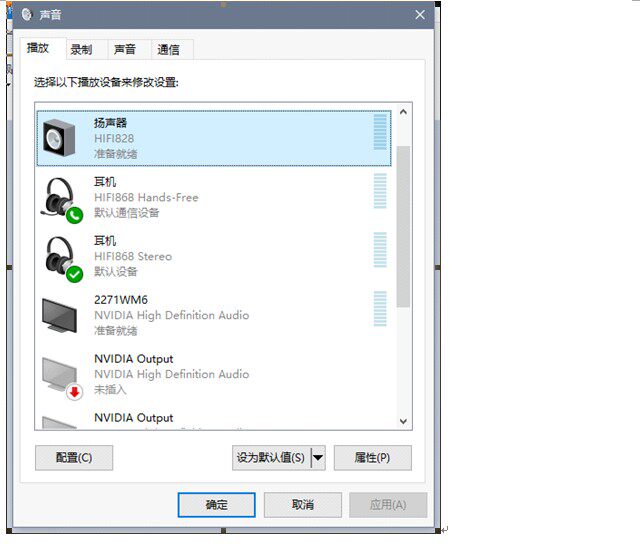The height and width of the screenshot is (546, 640).
Task: Click the scroll up arrow in device list
Action: (x=403, y=111)
